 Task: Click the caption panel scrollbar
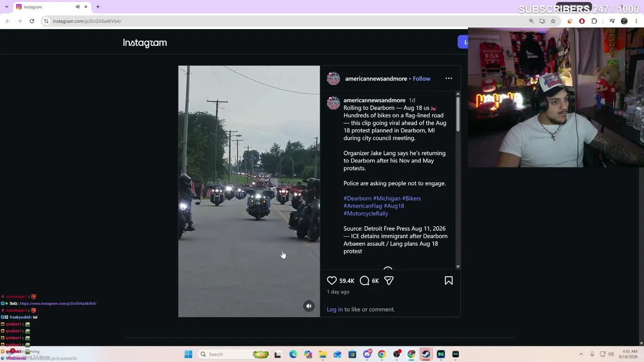[458, 114]
